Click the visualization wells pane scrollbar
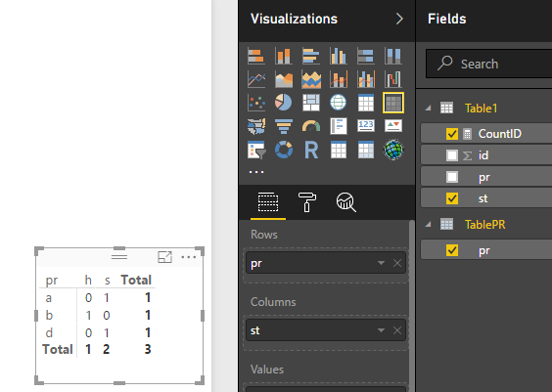The height and width of the screenshot is (392, 552). pos(411,306)
